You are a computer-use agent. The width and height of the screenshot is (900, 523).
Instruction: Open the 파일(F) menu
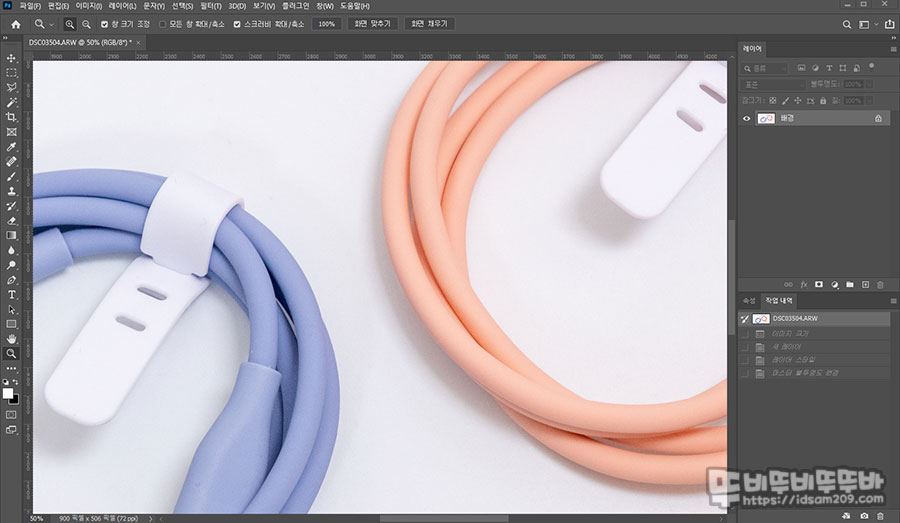pyautogui.click(x=30, y=6)
